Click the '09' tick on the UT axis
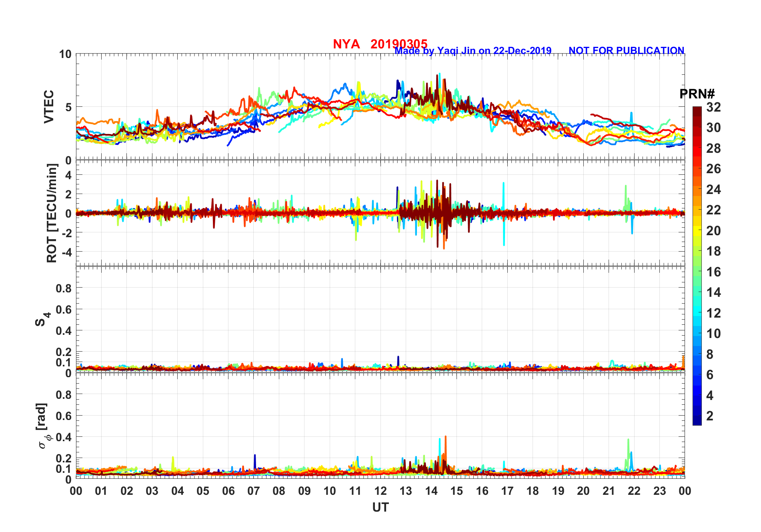This screenshot has width=761, height=532. pyautogui.click(x=304, y=491)
